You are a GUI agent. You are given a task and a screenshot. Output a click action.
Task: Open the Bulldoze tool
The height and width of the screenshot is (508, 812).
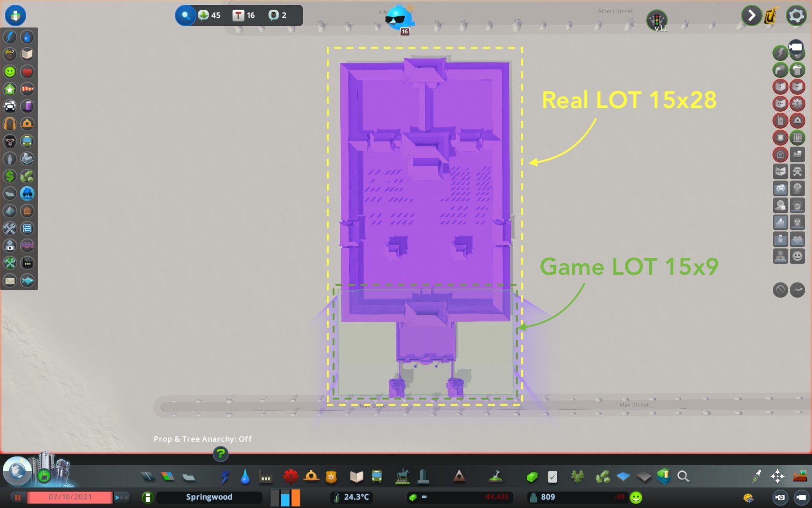click(799, 477)
